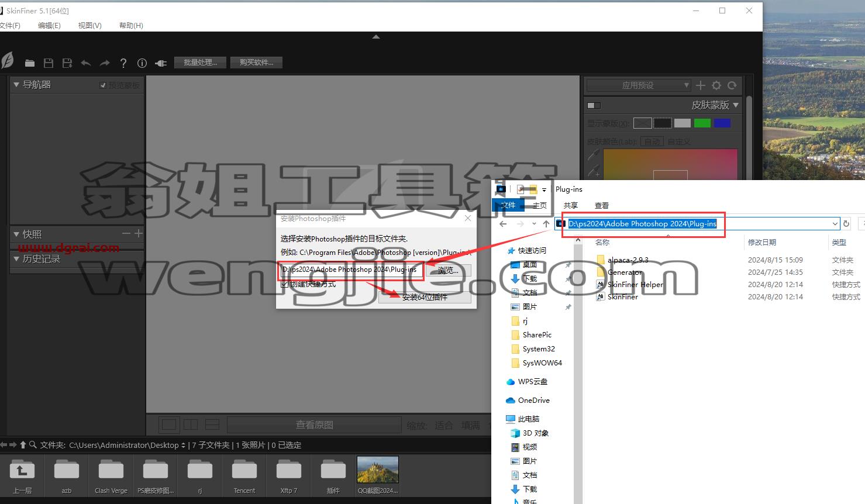The width and height of the screenshot is (865, 504).
Task: Click the minus icon in Snapshots panel
Action: pyautogui.click(x=126, y=233)
